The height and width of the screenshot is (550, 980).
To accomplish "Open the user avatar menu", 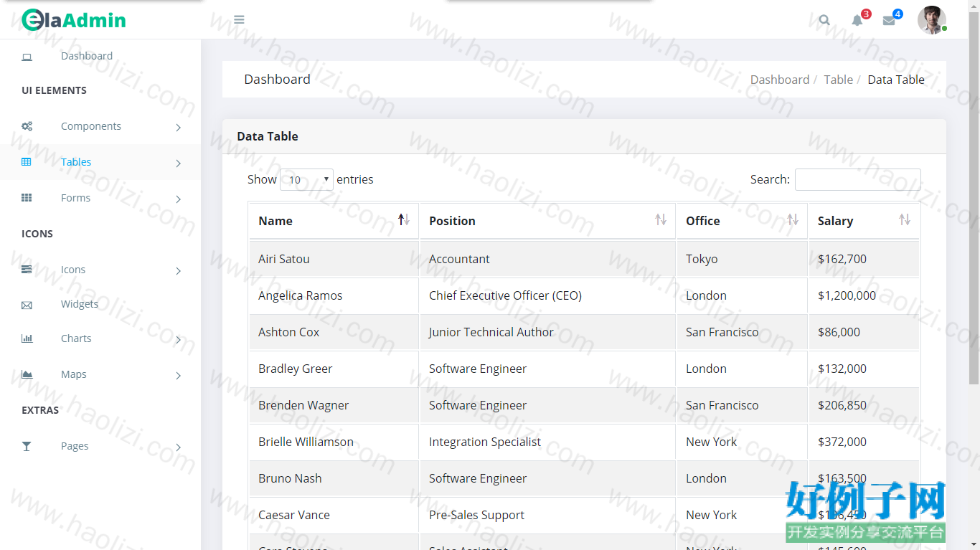I will [931, 20].
